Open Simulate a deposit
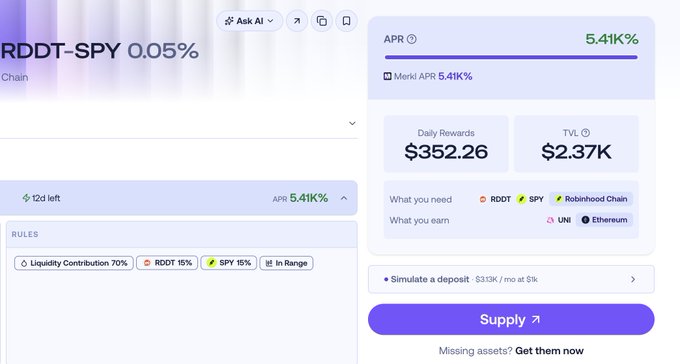 [x=511, y=279]
